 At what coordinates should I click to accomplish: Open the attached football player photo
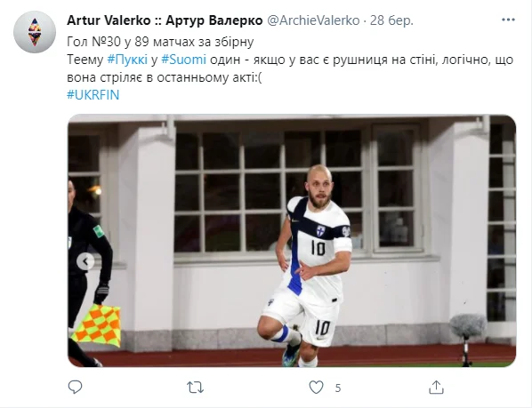[292, 241]
